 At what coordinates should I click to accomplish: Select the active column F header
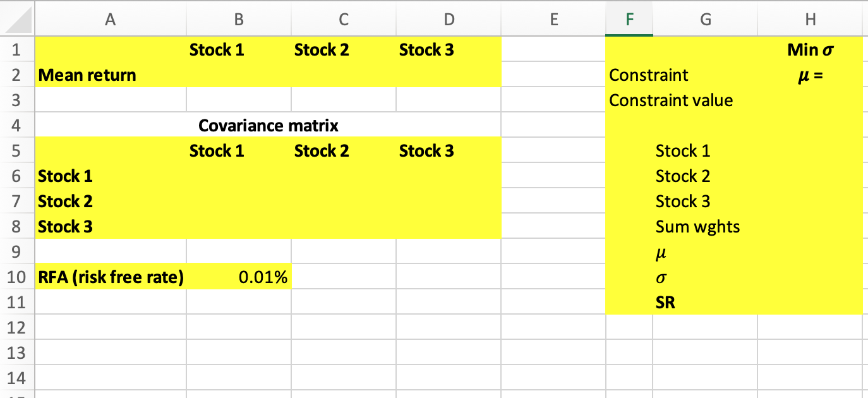(x=629, y=19)
